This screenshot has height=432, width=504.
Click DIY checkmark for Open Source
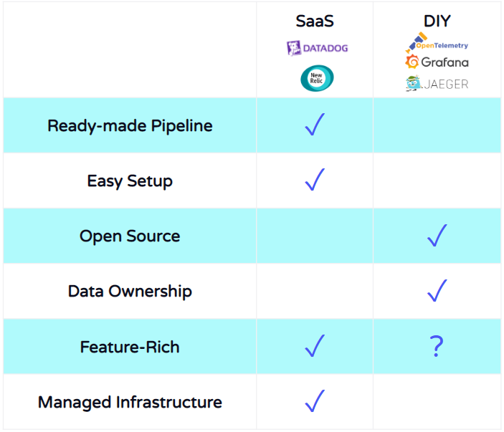[x=437, y=236]
